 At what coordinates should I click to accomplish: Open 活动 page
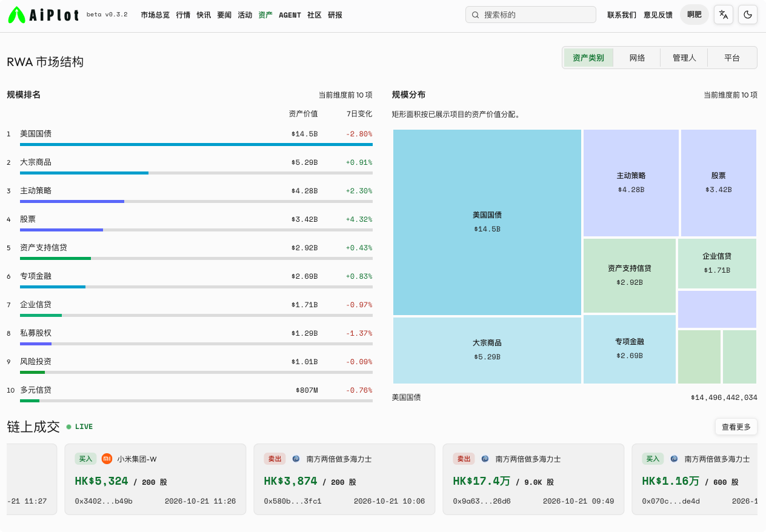[x=245, y=15]
